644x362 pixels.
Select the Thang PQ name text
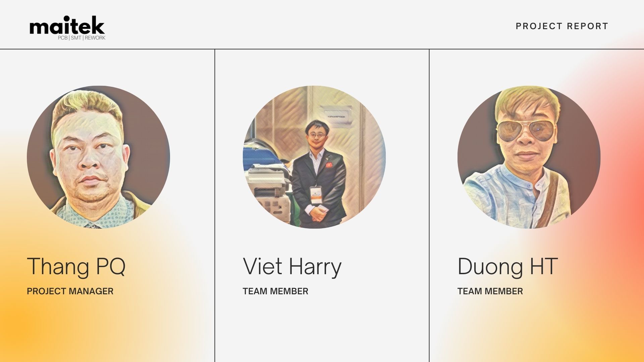(x=76, y=267)
